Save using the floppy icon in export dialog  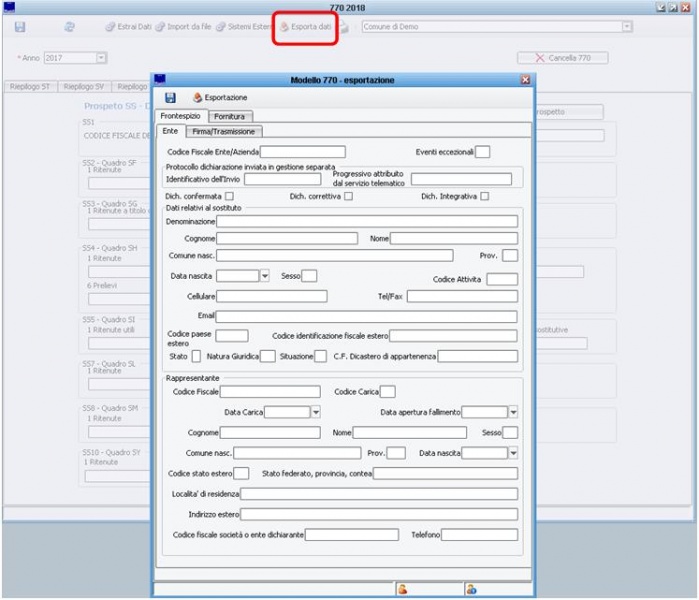tap(170, 97)
